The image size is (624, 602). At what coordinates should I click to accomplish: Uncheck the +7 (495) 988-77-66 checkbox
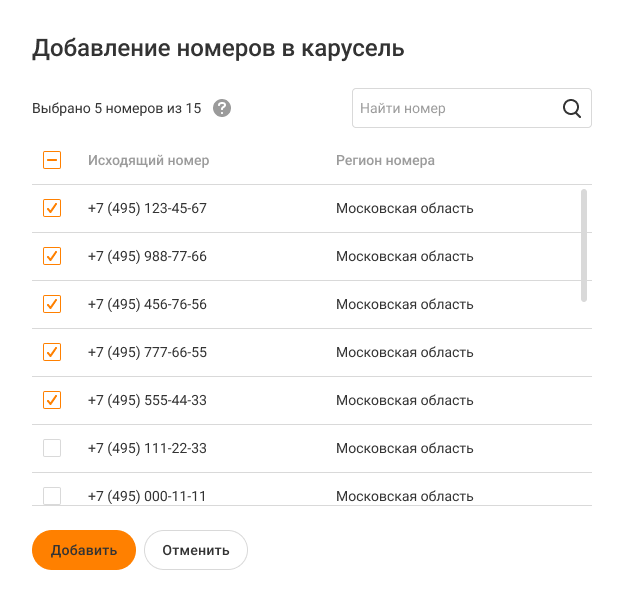coord(52,256)
